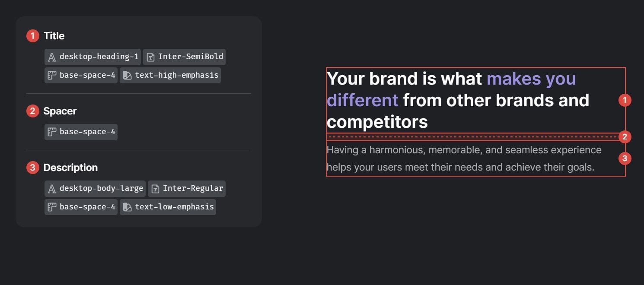Open the Spacer section's base-space-4 chip
The image size is (644, 285).
(x=81, y=132)
